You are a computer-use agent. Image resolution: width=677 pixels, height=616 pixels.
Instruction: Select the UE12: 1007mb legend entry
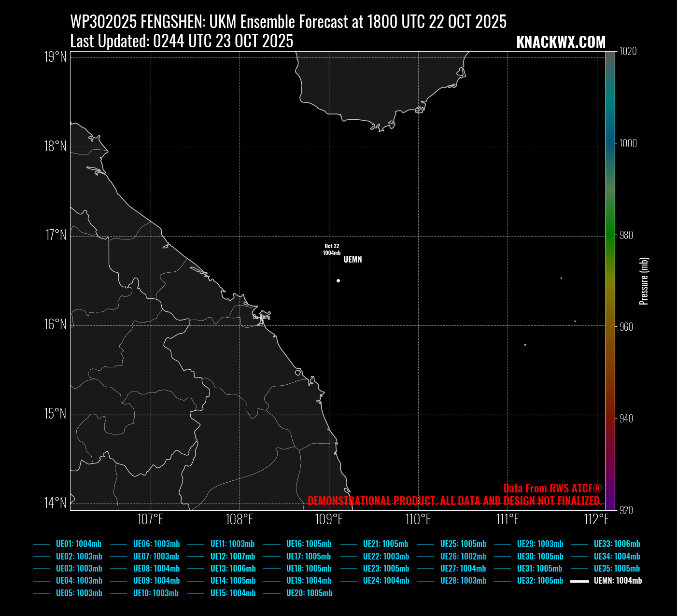pos(232,556)
